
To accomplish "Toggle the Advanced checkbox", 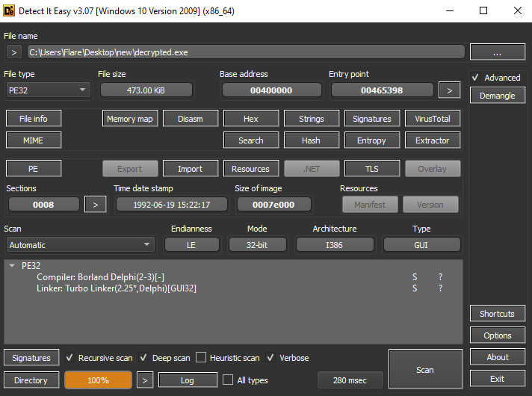I will click(x=475, y=78).
